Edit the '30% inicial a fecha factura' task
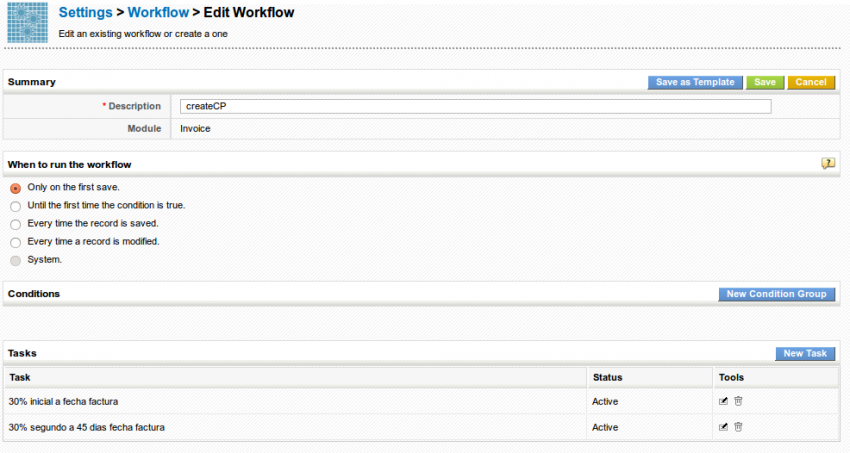Viewport: 850px width, 453px height. click(723, 401)
